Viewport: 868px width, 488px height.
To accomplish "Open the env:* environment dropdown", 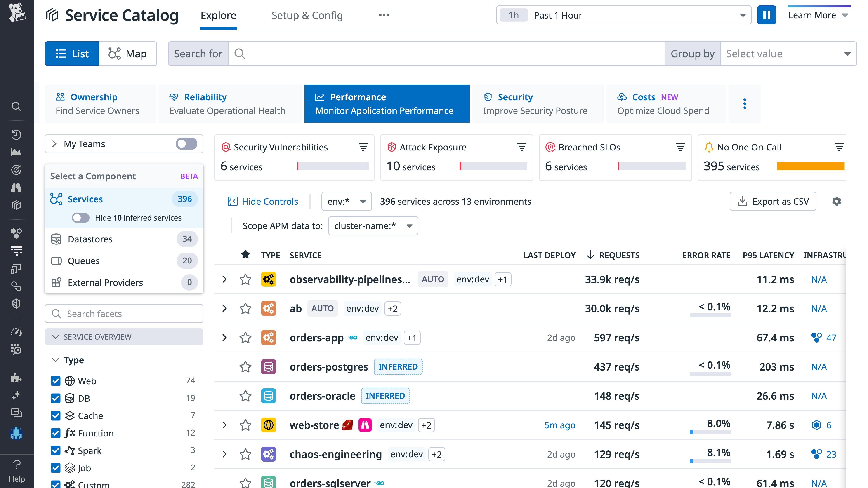I will [346, 201].
